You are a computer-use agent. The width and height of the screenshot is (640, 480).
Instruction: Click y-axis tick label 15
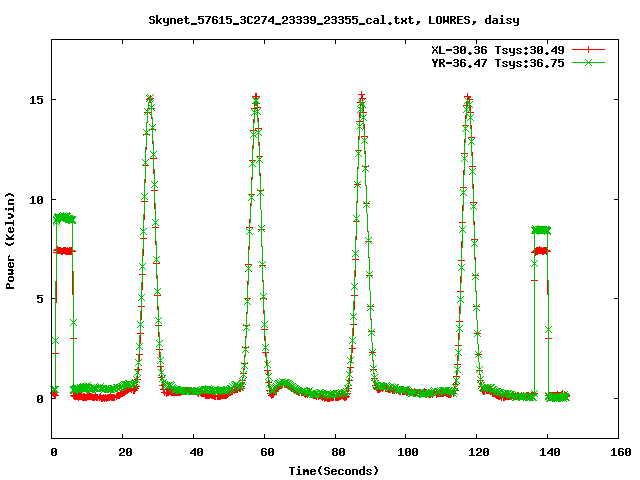36,100
